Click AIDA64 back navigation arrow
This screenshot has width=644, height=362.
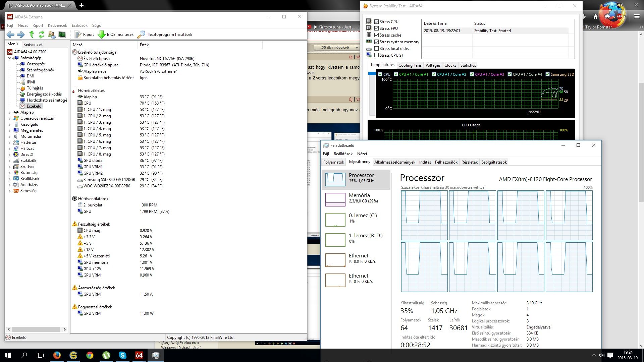(10, 35)
